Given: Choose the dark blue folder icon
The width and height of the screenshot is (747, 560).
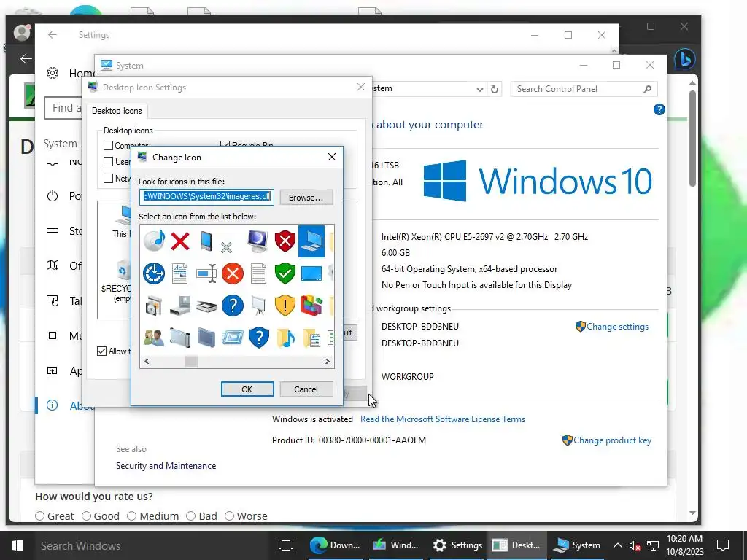Looking at the screenshot, I should point(206,338).
